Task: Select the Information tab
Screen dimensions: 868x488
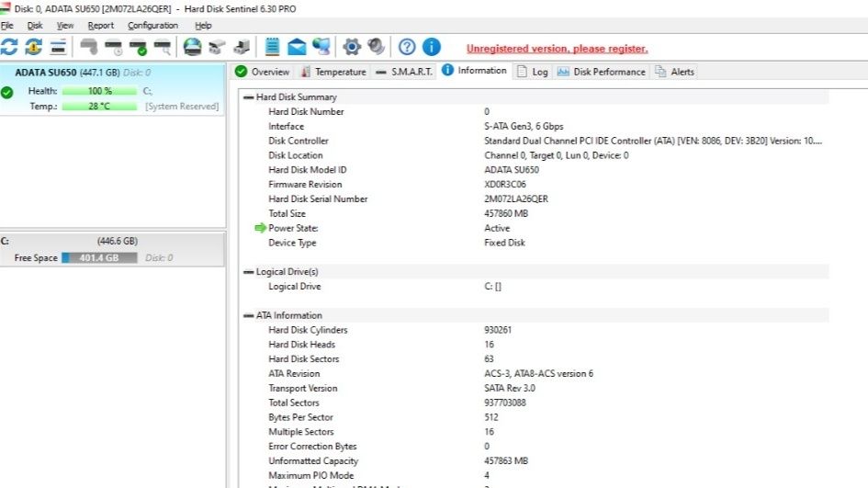Action: (474, 71)
